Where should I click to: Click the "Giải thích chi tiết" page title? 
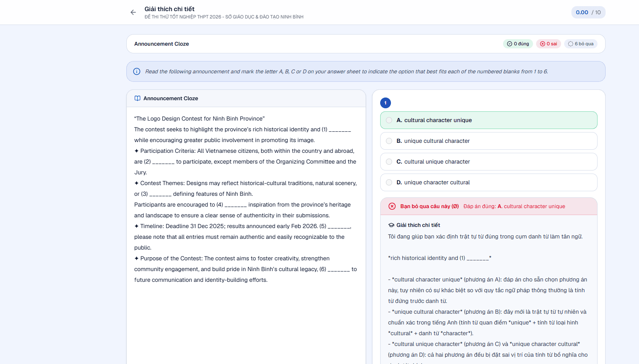click(169, 9)
